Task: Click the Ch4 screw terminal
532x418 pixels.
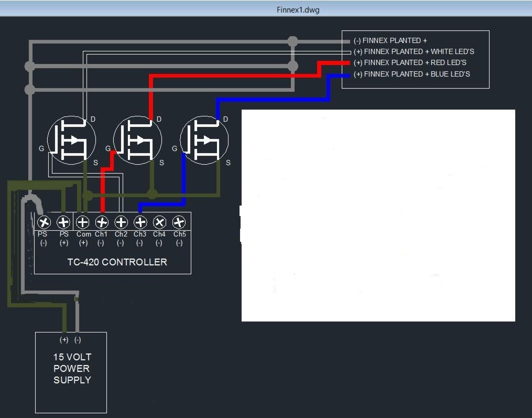Action: point(159,222)
